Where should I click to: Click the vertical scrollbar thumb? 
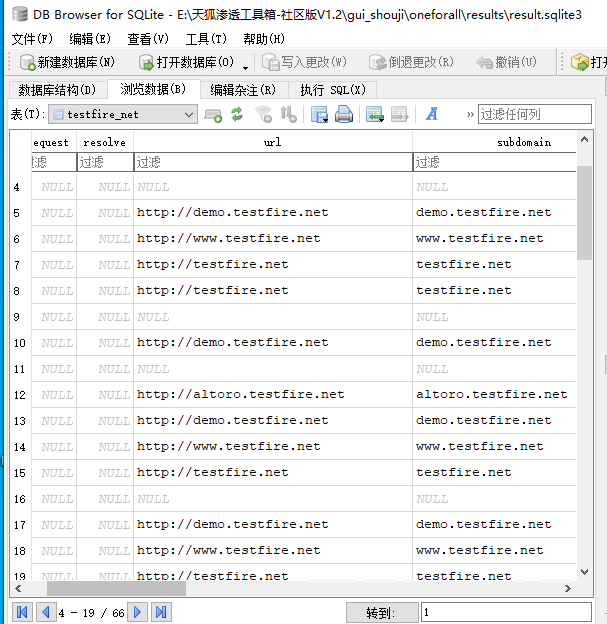click(x=584, y=213)
